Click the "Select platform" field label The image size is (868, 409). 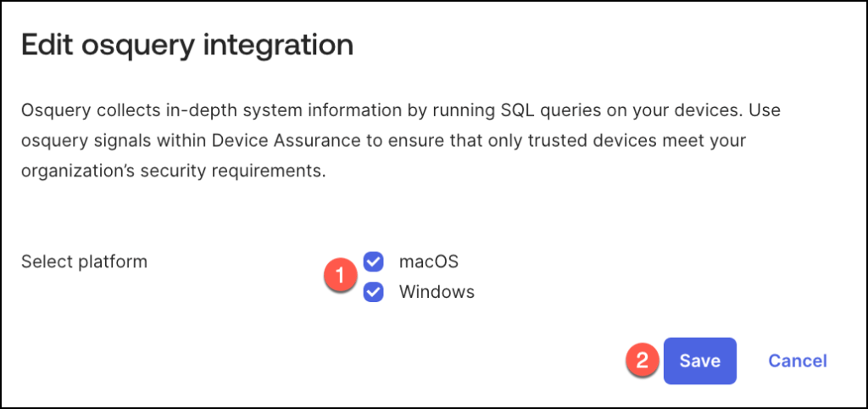pyautogui.click(x=84, y=261)
